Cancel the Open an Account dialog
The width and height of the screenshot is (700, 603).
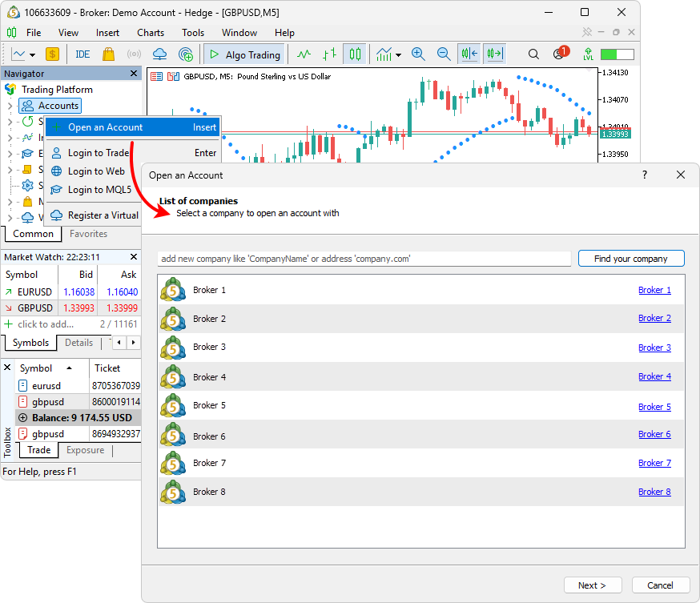coord(661,585)
